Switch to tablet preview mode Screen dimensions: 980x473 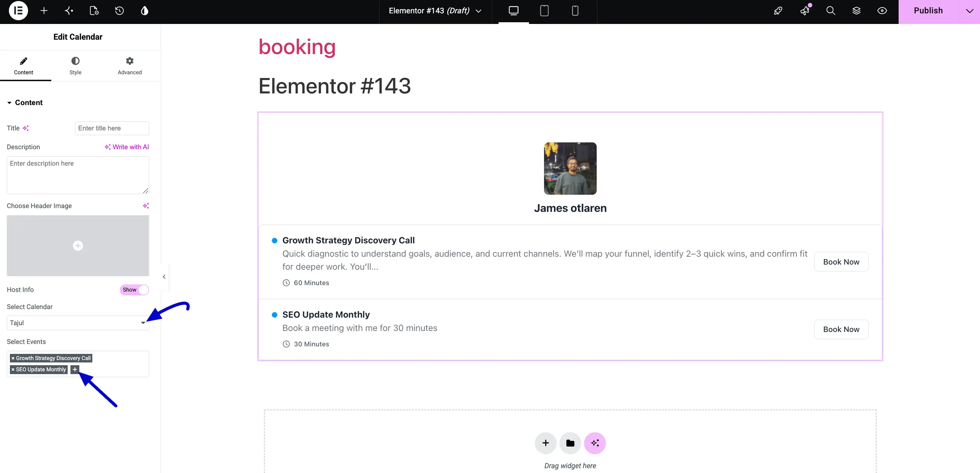click(544, 11)
